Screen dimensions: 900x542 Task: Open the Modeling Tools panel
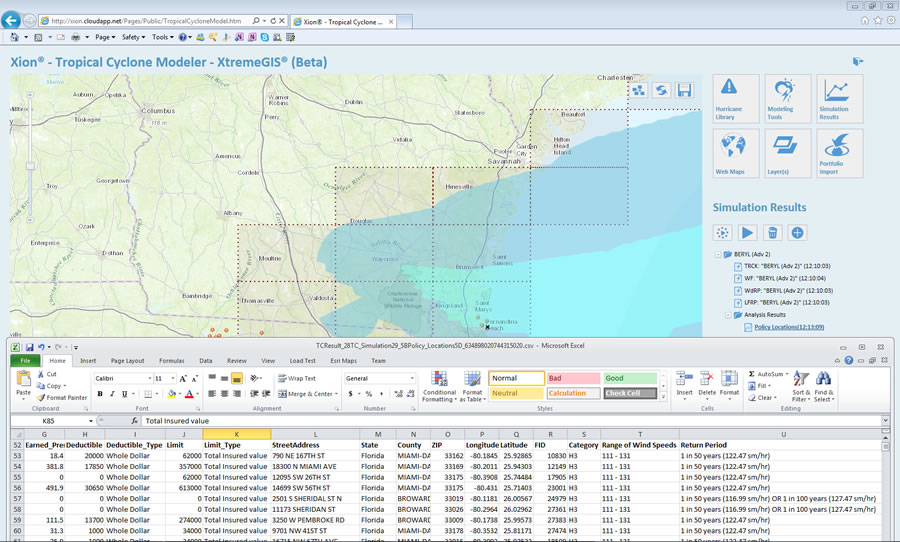(x=788, y=98)
